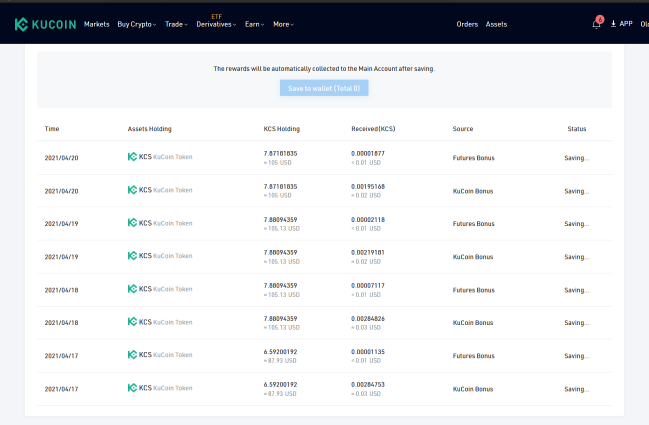Expand the Earn dropdown
Viewport: 649px width, 425px height.
[254, 24]
